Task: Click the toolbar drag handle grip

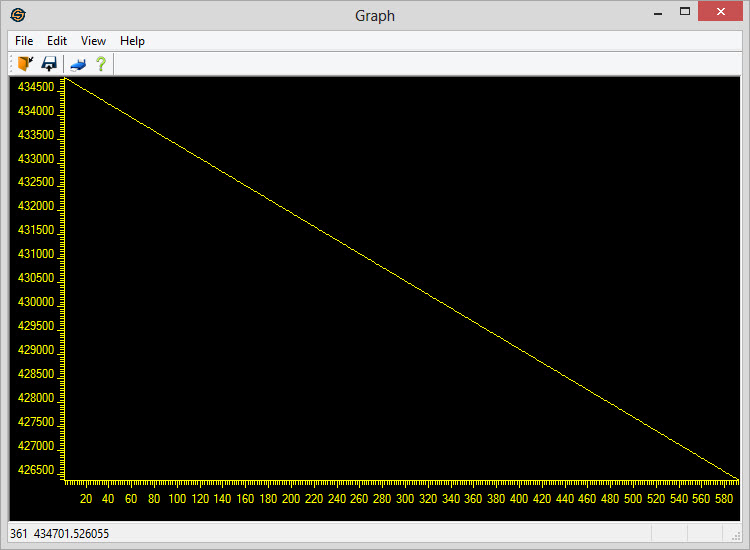Action: click(11, 64)
